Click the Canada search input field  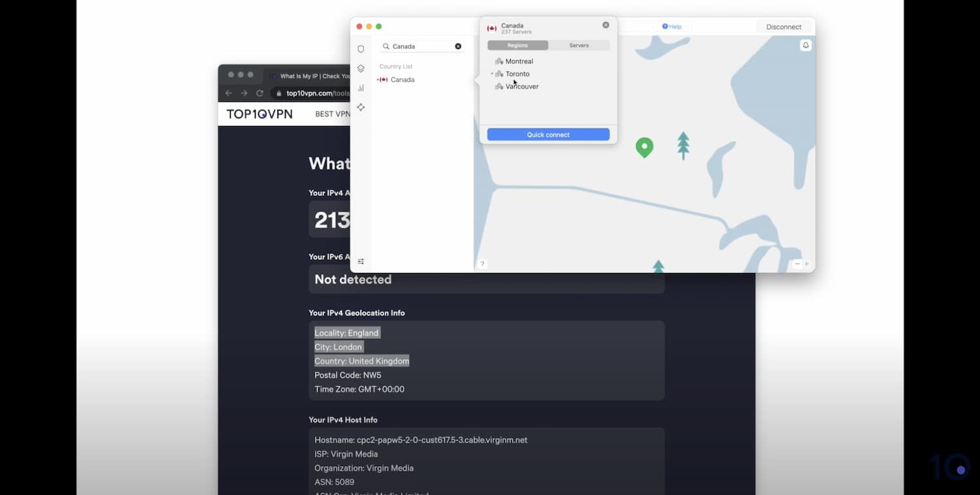coord(422,46)
